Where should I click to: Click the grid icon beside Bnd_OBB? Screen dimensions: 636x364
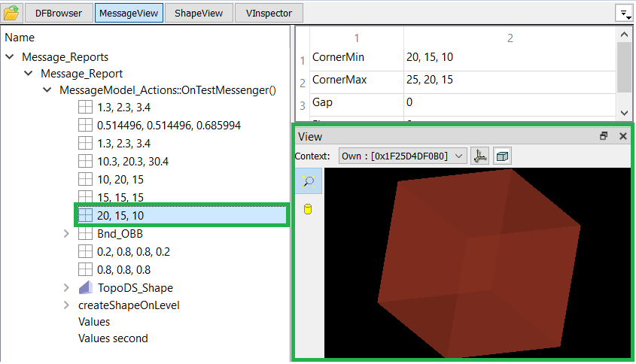[x=86, y=234]
